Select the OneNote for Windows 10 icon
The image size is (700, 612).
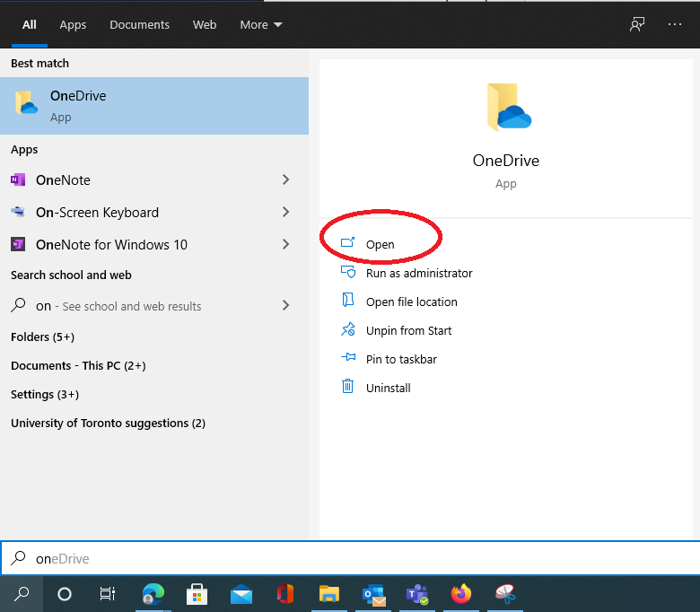[x=18, y=244]
